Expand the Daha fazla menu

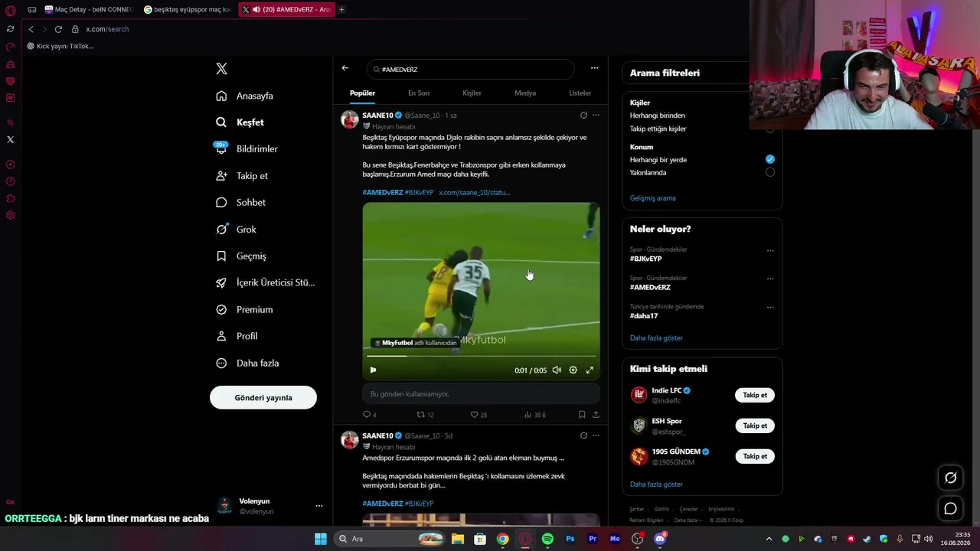(x=247, y=363)
